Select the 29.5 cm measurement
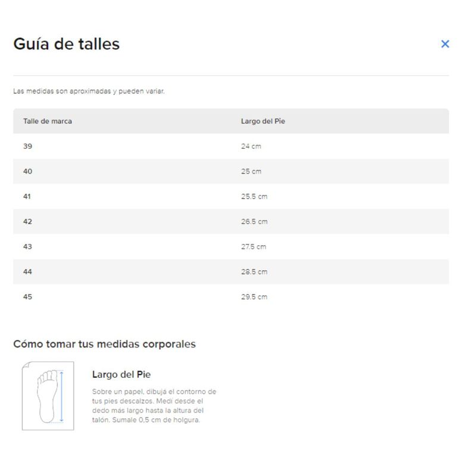This screenshot has height=476, width=476. [255, 297]
